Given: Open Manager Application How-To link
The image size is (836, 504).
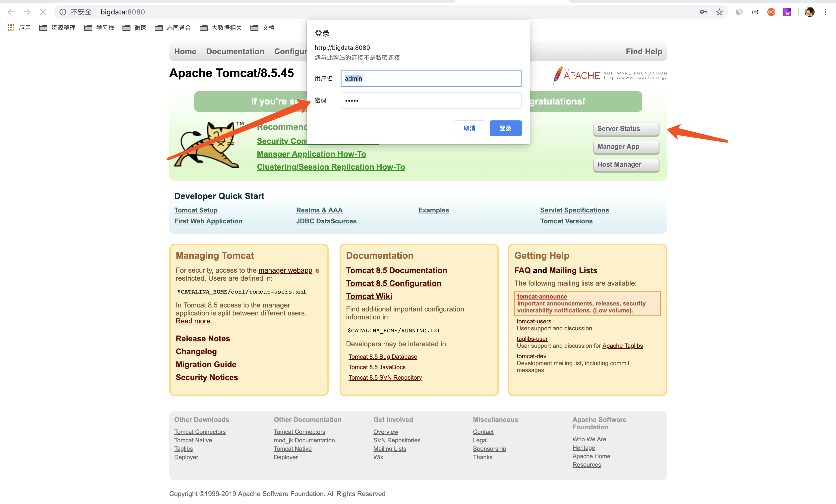Looking at the screenshot, I should pos(311,154).
